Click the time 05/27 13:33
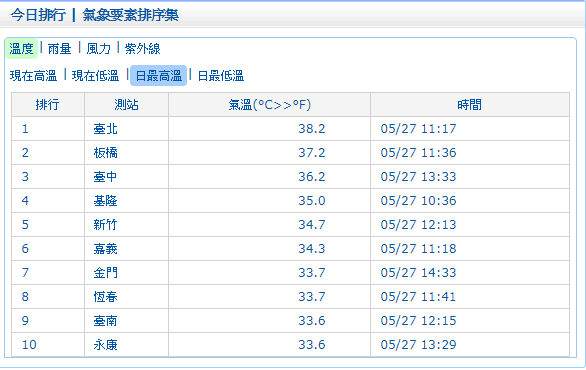The width and height of the screenshot is (586, 370). [419, 177]
